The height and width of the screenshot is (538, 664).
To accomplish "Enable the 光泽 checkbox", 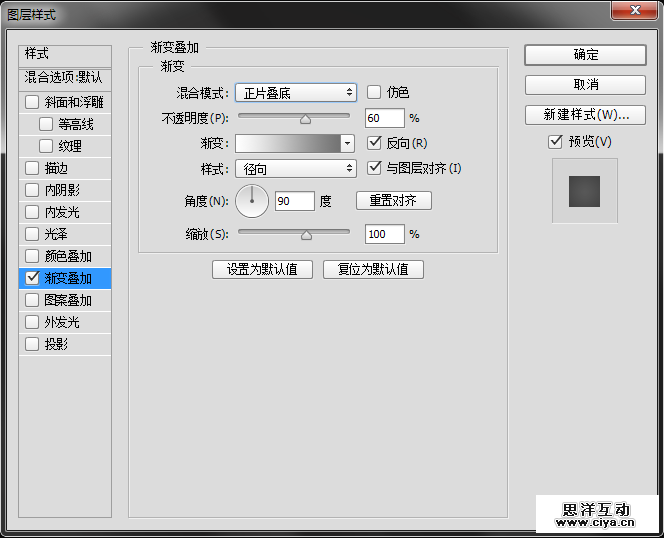I will [32, 234].
